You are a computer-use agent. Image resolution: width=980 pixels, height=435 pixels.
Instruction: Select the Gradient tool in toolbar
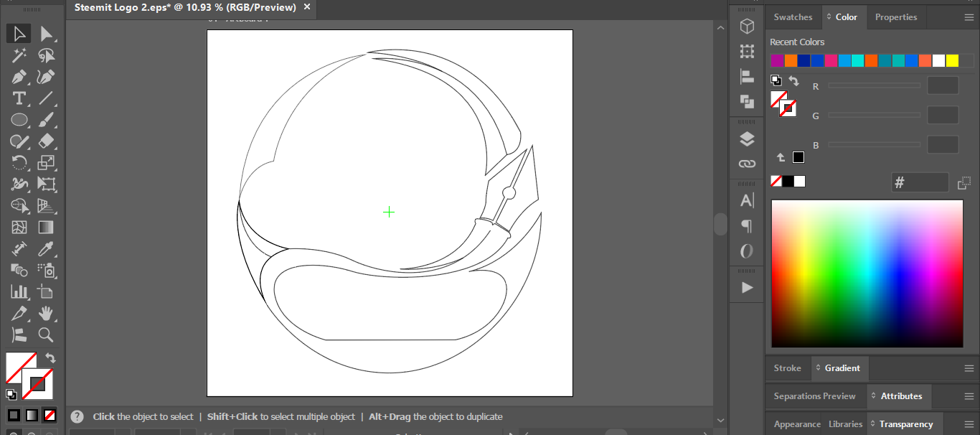coord(47,228)
